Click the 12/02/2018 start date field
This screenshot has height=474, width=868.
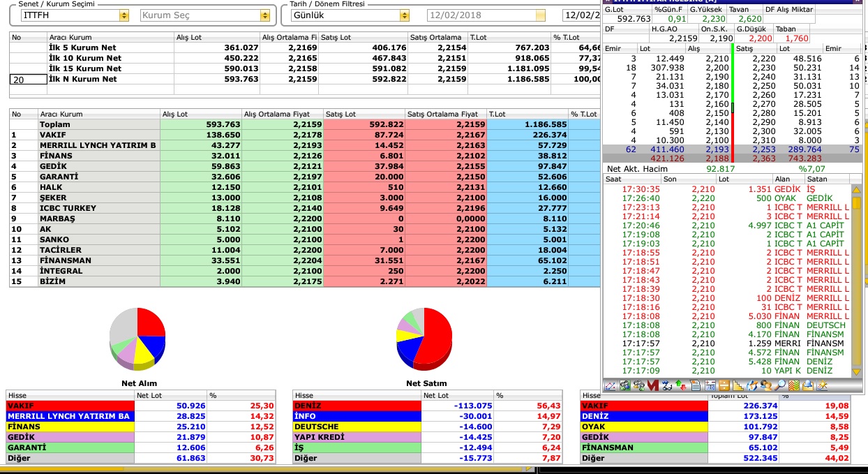point(481,15)
